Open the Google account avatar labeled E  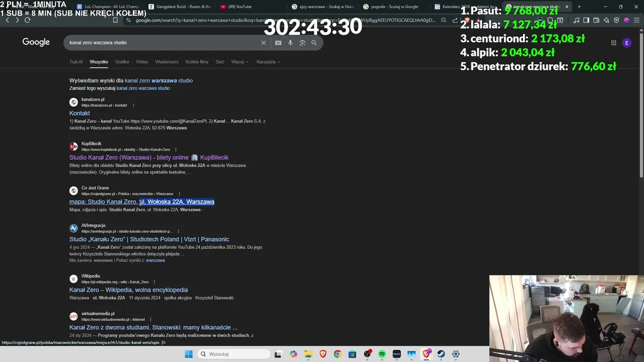pos(627,43)
